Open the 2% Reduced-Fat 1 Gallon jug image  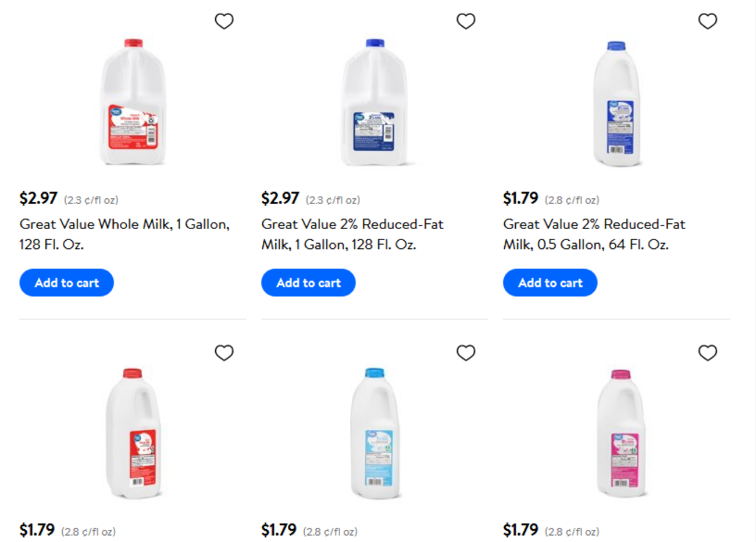(x=375, y=102)
